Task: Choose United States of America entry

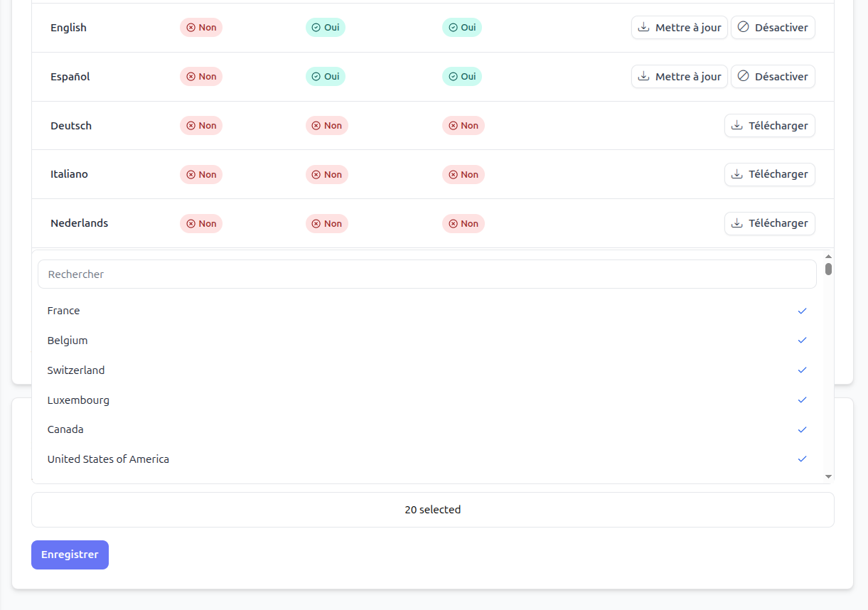Action: click(427, 459)
